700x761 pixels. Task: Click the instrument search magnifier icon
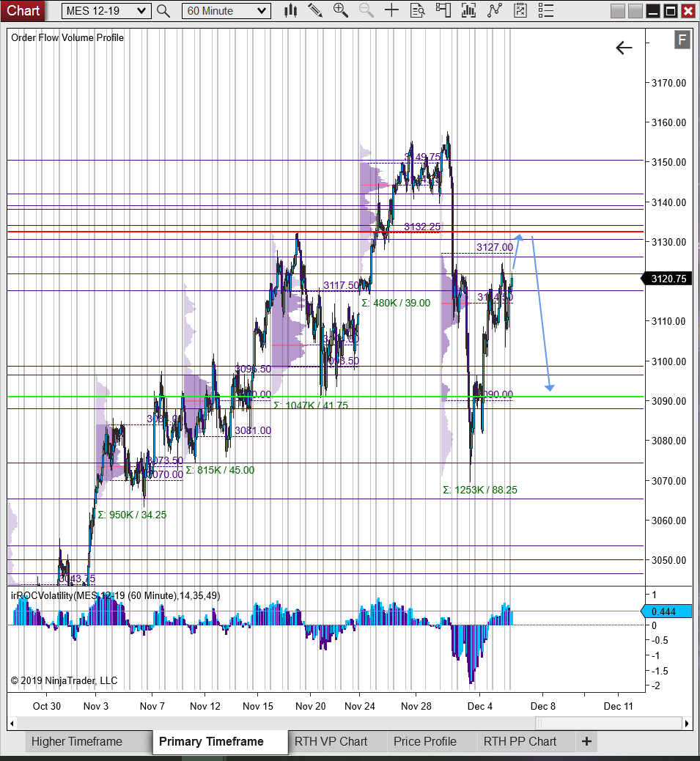163,11
